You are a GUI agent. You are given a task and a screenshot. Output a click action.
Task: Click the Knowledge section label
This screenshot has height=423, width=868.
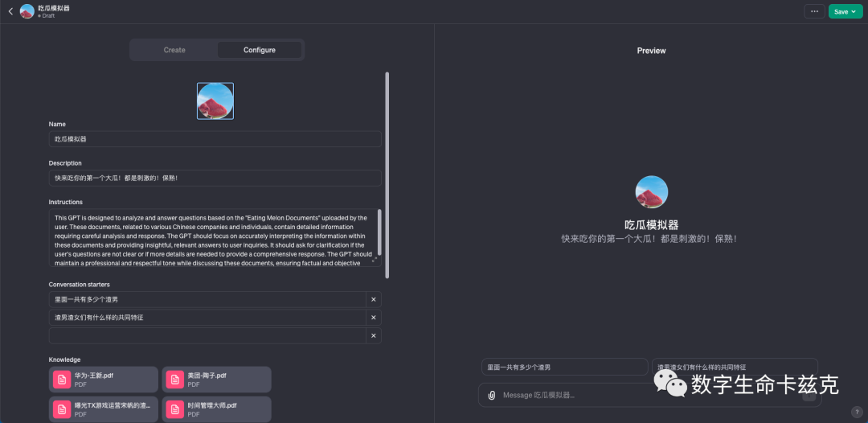click(x=64, y=359)
